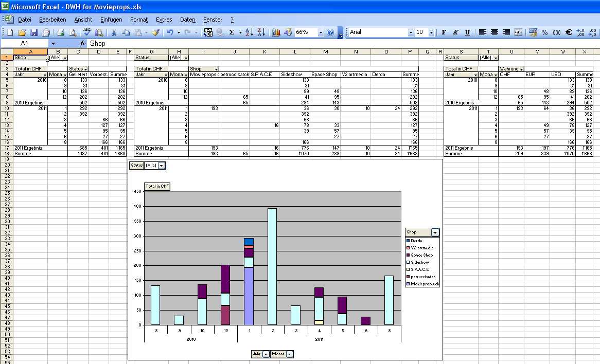Click into the formula bar showing Shop
600x364 pixels.
coord(309,44)
